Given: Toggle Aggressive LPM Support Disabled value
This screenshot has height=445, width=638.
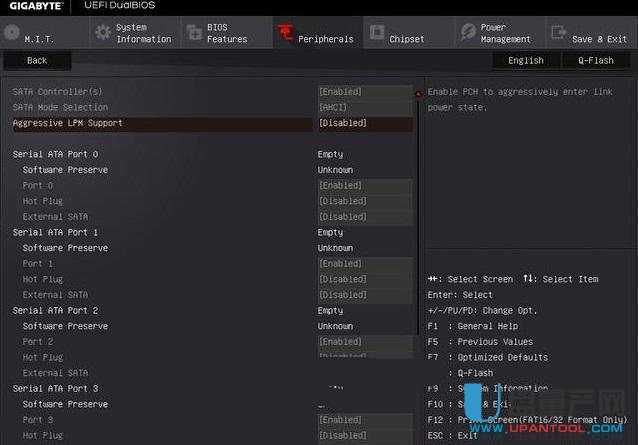Looking at the screenshot, I should pyautogui.click(x=364, y=123).
